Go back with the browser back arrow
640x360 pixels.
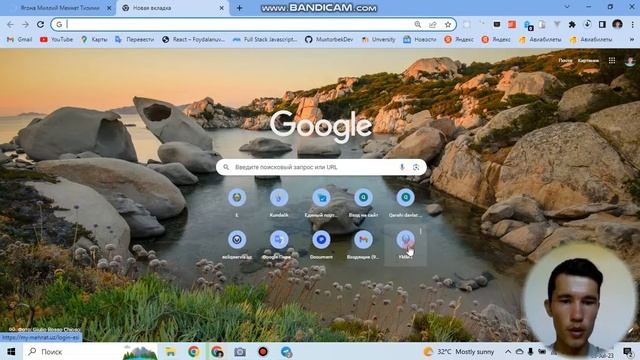10,24
